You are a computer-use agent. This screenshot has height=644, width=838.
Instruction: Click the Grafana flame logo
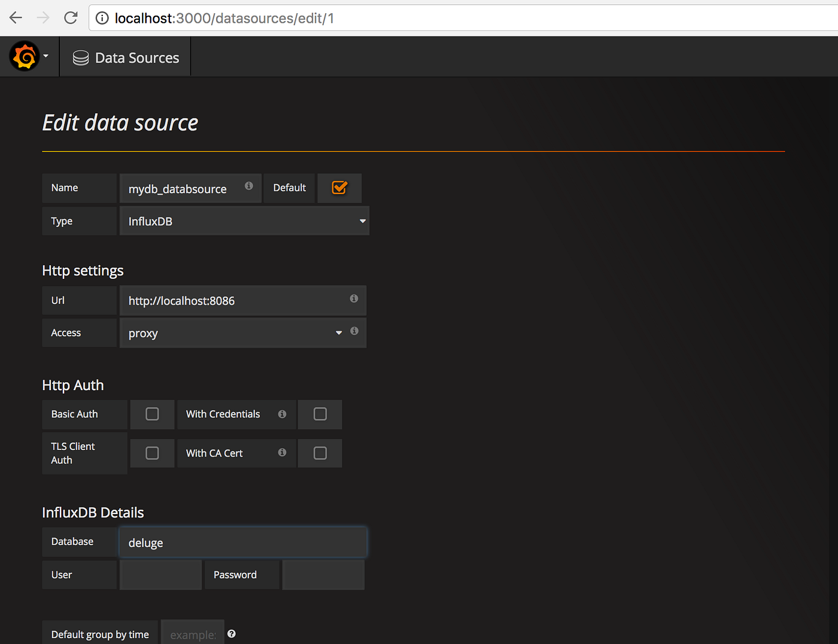click(x=24, y=56)
